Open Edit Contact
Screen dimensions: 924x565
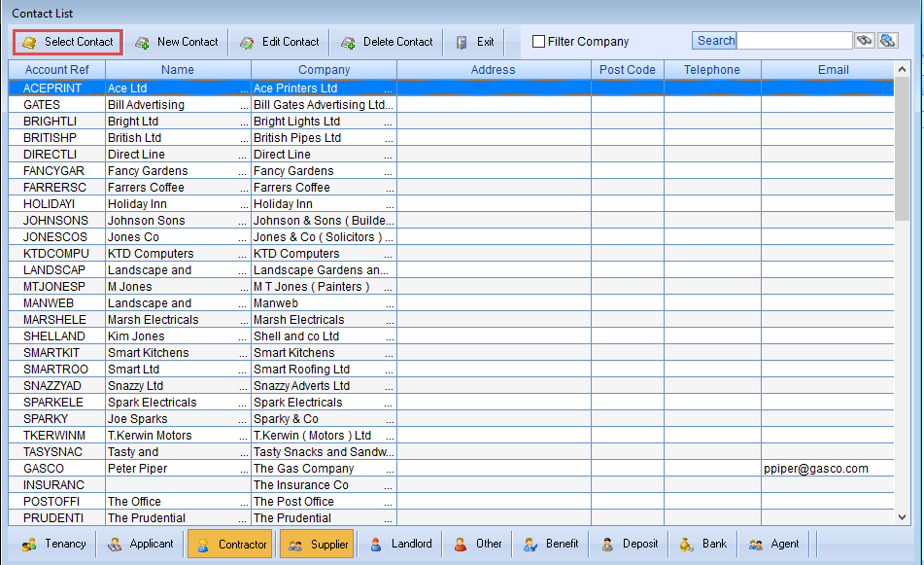coord(279,42)
